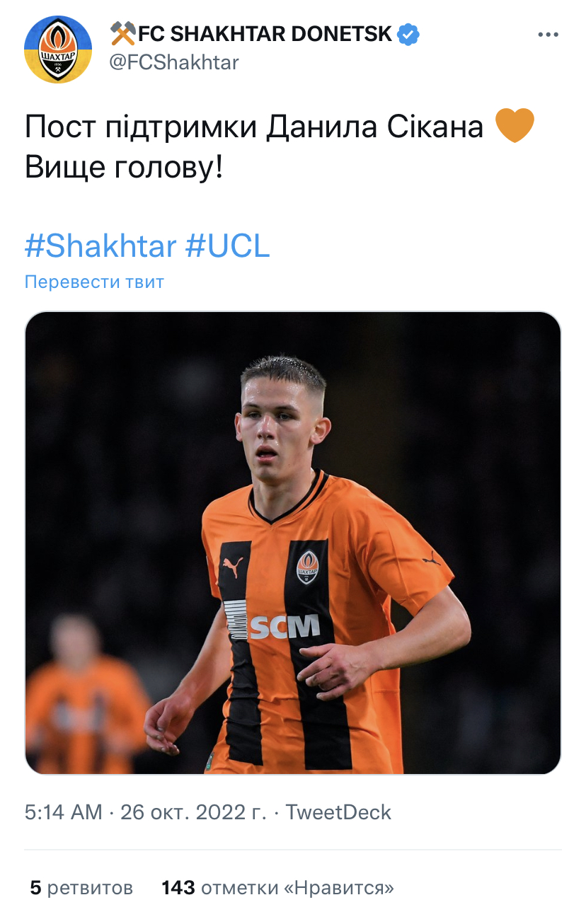Click the "Вище голову!" tweet text

point(124,166)
